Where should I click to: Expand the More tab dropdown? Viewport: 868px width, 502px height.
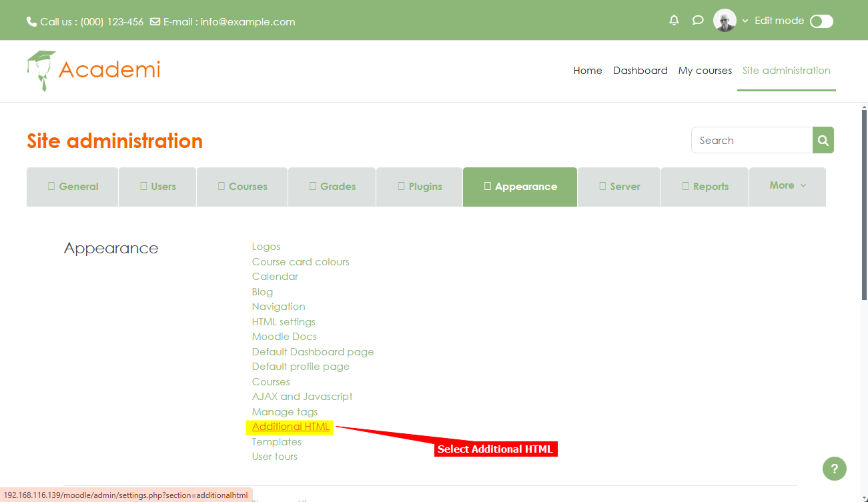787,185
